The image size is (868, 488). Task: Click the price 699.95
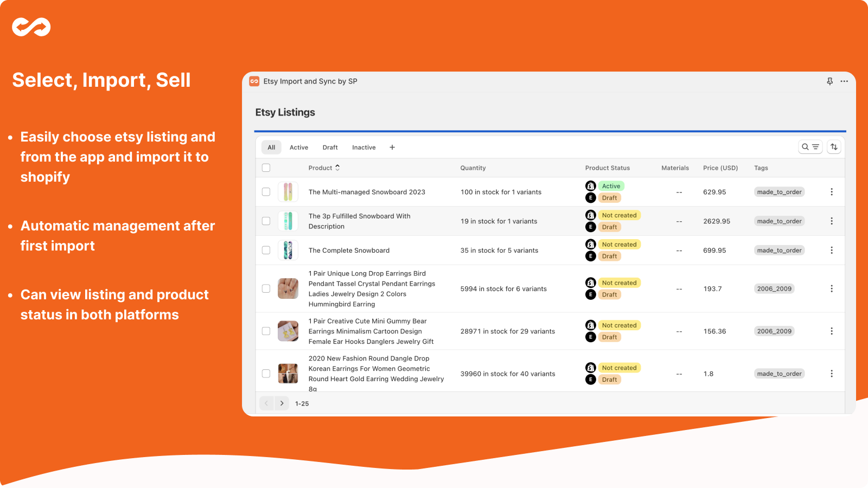point(714,251)
